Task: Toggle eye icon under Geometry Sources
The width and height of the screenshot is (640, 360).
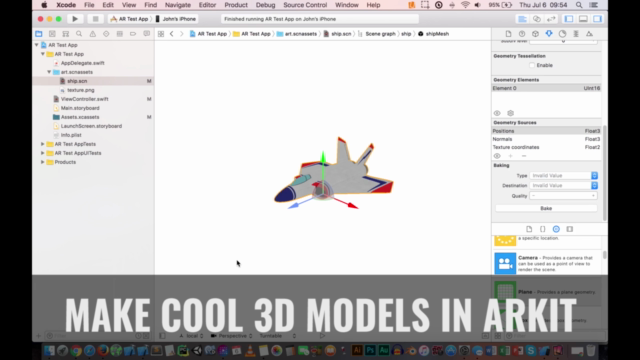Action: pos(497,156)
